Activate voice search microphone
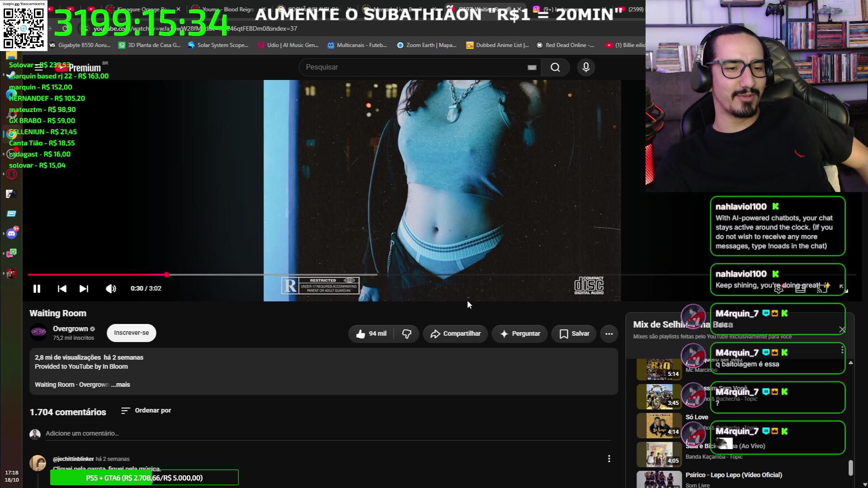 [x=586, y=67]
